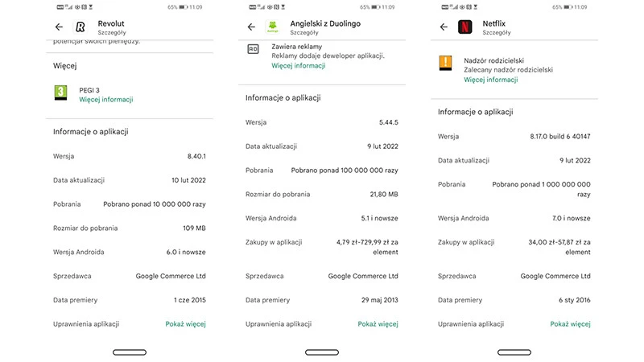Tap the contains-ads icon on Duolingo
This screenshot has height=362, width=644.
[254, 50]
